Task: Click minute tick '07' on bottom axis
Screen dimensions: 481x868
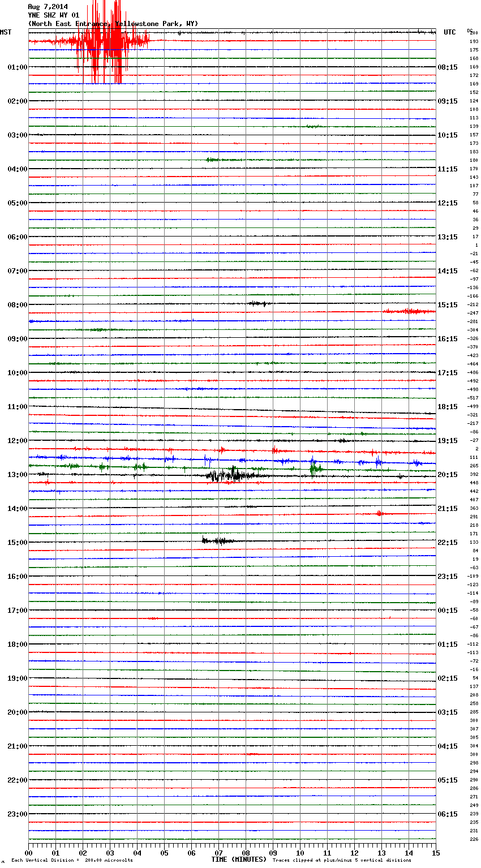Action: point(218,853)
